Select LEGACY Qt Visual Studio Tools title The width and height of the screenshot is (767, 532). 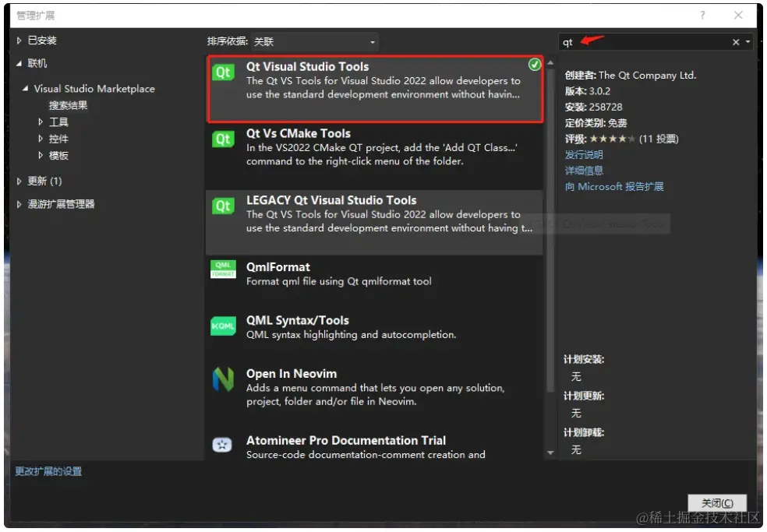[331, 200]
